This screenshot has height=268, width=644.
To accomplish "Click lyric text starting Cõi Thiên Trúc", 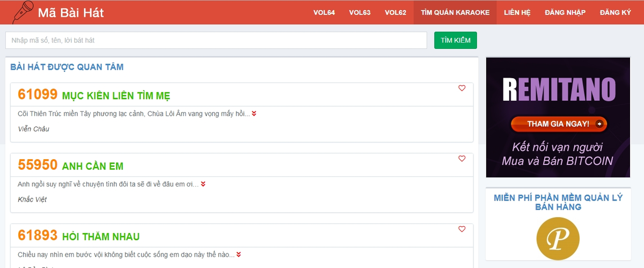I will click(x=134, y=114).
